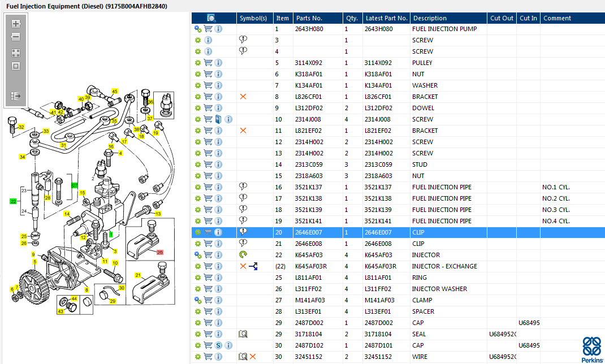The height and width of the screenshot is (364, 605).
Task: Click the S icon on CAP 2487D102
Action: 218,345
